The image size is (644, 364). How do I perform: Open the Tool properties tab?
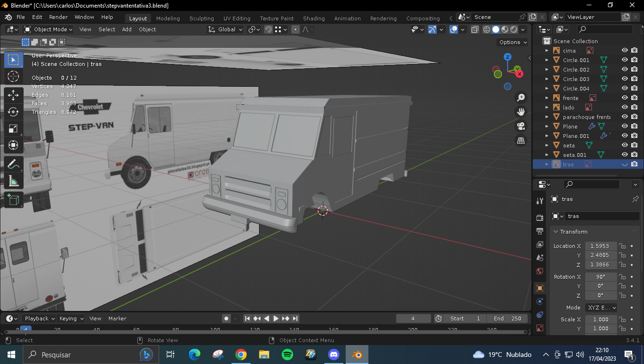pyautogui.click(x=539, y=201)
